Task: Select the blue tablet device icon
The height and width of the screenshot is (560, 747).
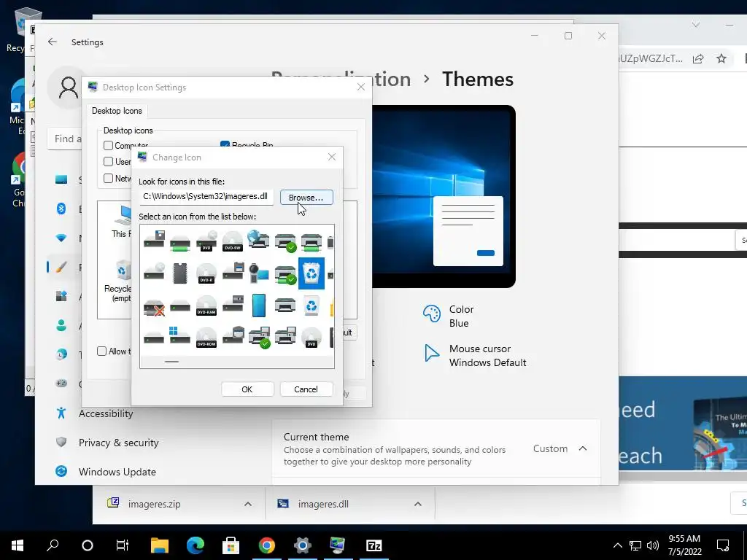Action: (259, 306)
